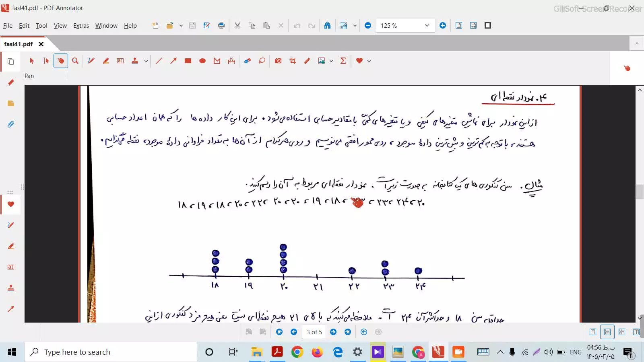This screenshot has width=644, height=362.
Task: Select the text select cursor tool
Action: pos(46,61)
